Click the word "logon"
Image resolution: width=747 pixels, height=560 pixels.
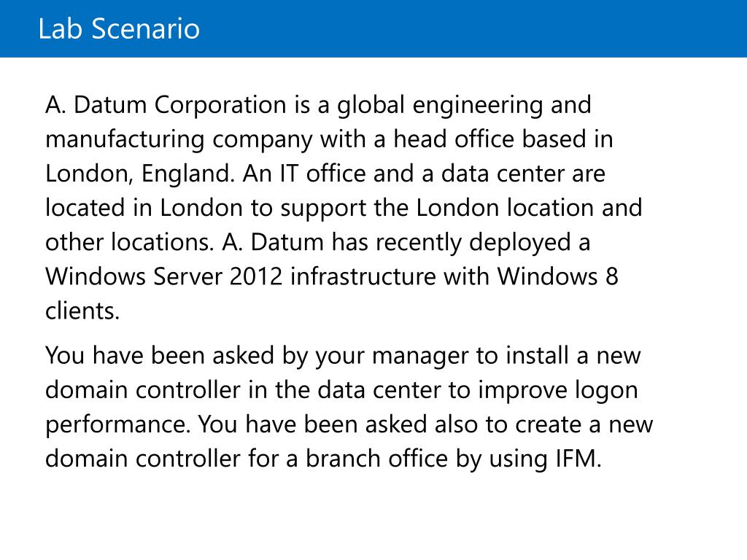pos(606,391)
